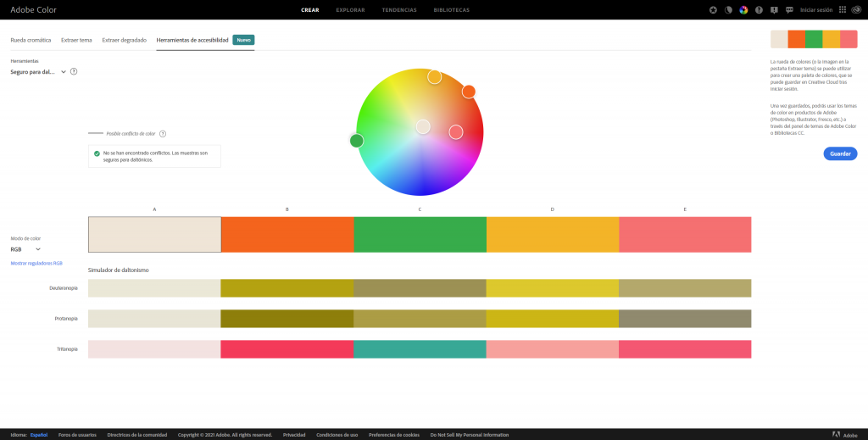Select beige swatch A in the palette
The image size is (868, 440).
tap(154, 235)
